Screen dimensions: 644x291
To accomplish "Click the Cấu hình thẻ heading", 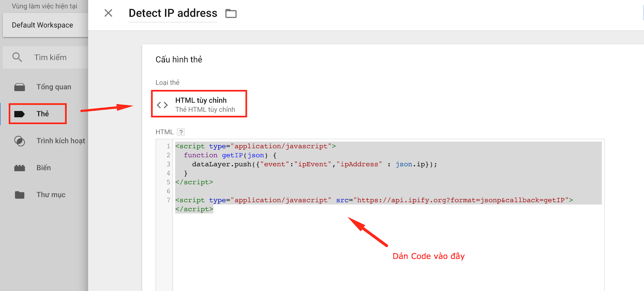I will click(179, 60).
